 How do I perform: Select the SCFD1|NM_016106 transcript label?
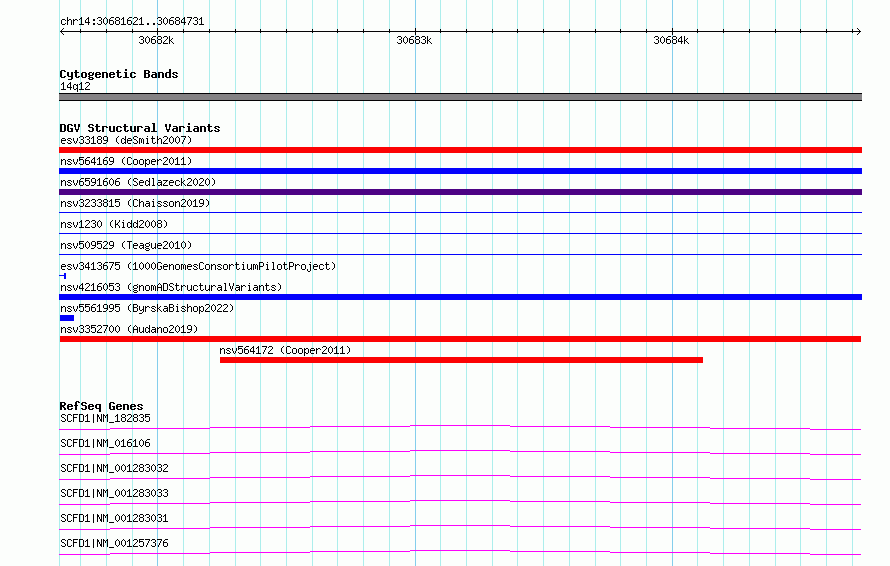click(x=105, y=443)
